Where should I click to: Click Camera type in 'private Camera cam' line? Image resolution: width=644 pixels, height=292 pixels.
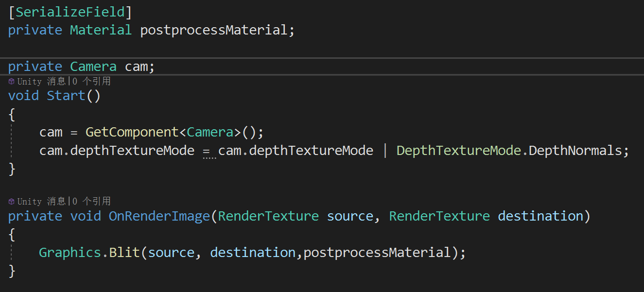pyautogui.click(x=93, y=66)
